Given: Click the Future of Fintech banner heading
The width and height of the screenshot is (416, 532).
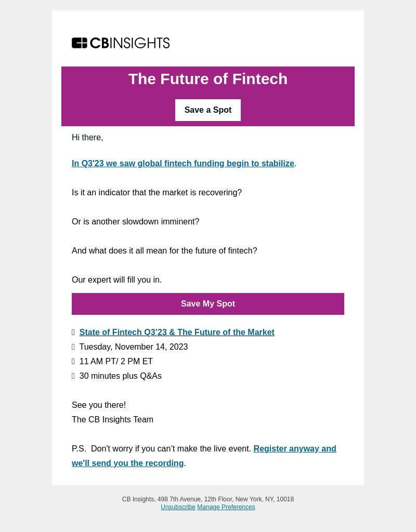Looking at the screenshot, I should click(208, 79).
